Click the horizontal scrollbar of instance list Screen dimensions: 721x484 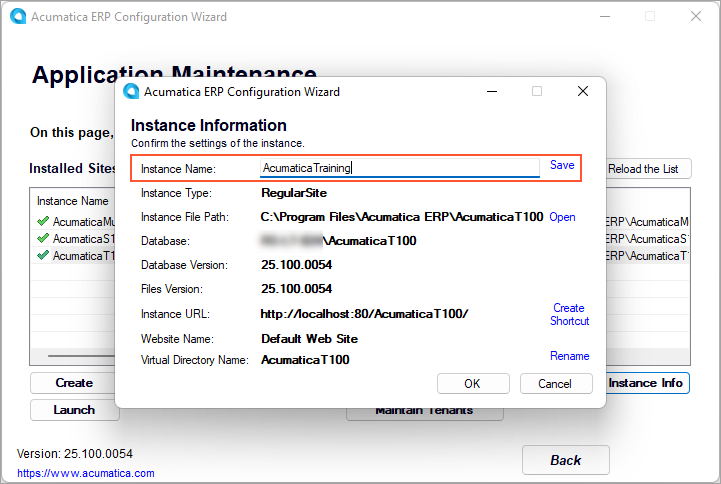80,355
